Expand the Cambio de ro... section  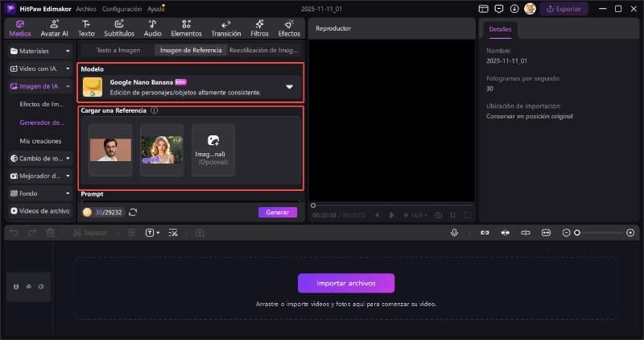coord(40,158)
